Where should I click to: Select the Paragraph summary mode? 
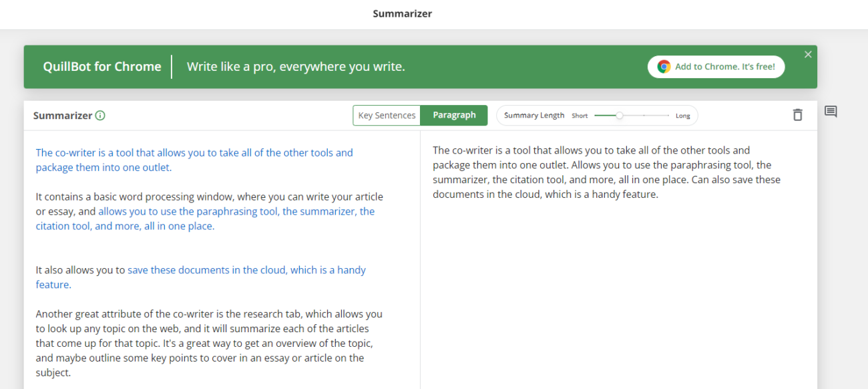[454, 115]
